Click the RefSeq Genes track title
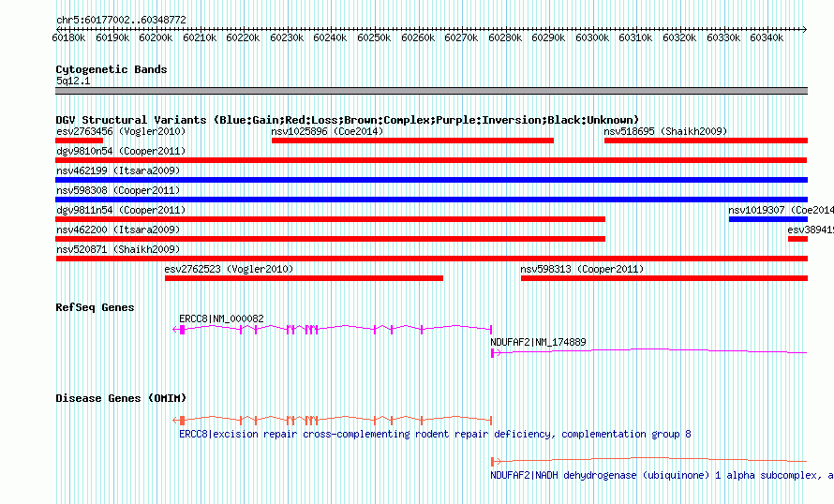The image size is (834, 504). click(95, 307)
